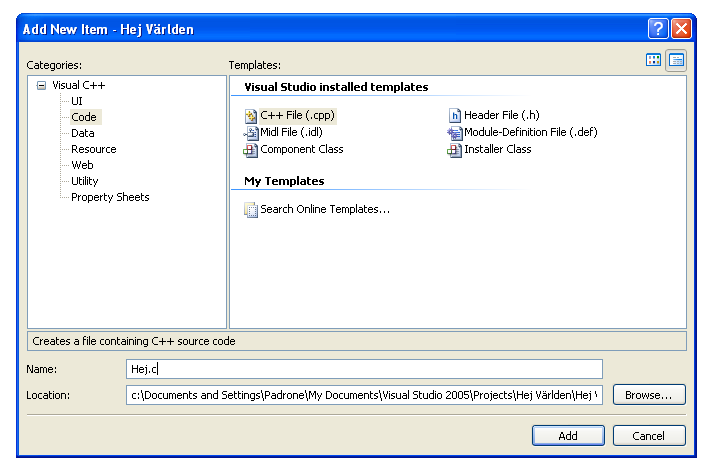Select the Installer Class icon
715x475 pixels.
(x=455, y=150)
